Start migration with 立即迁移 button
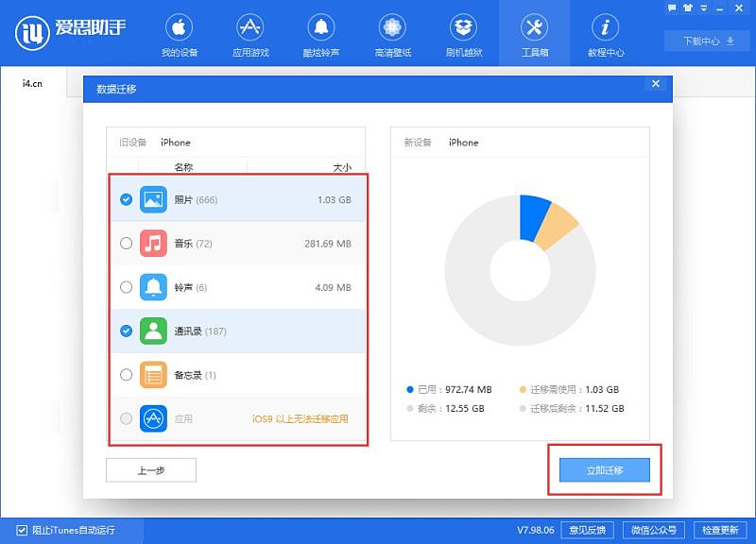 pos(605,469)
